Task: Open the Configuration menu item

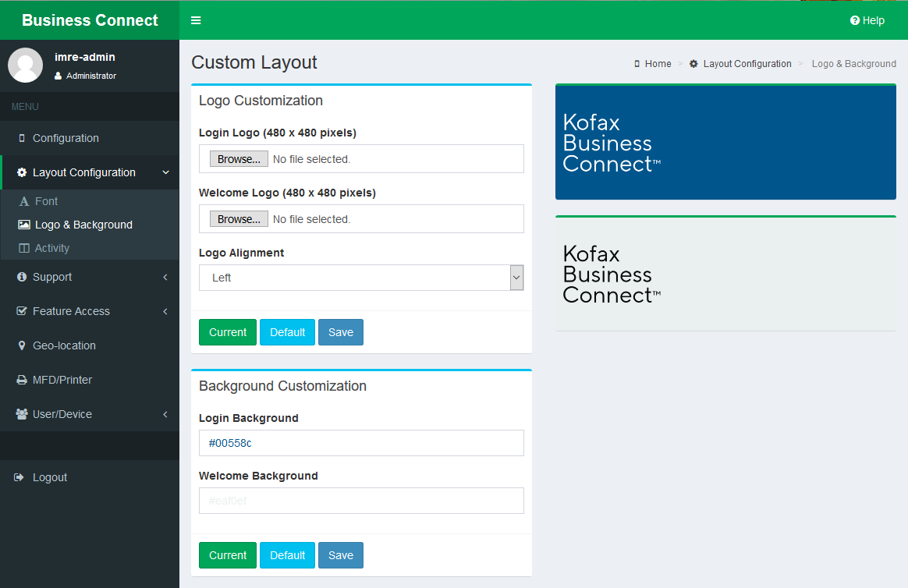Action: pos(66,138)
